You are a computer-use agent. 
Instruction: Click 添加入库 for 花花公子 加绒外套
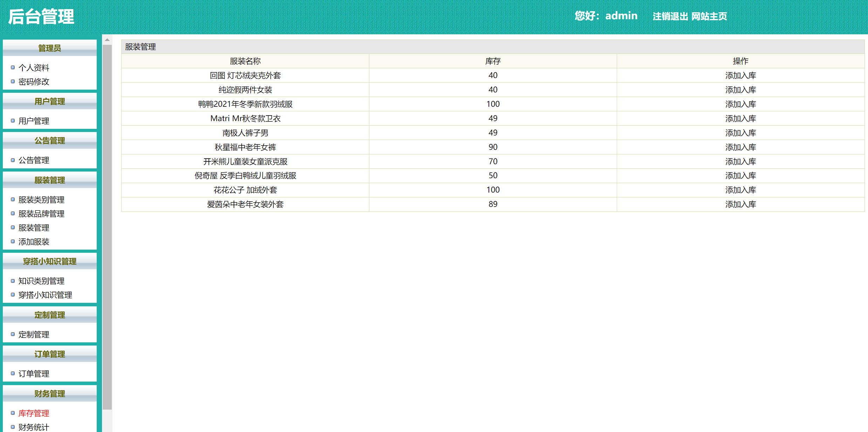pyautogui.click(x=740, y=190)
